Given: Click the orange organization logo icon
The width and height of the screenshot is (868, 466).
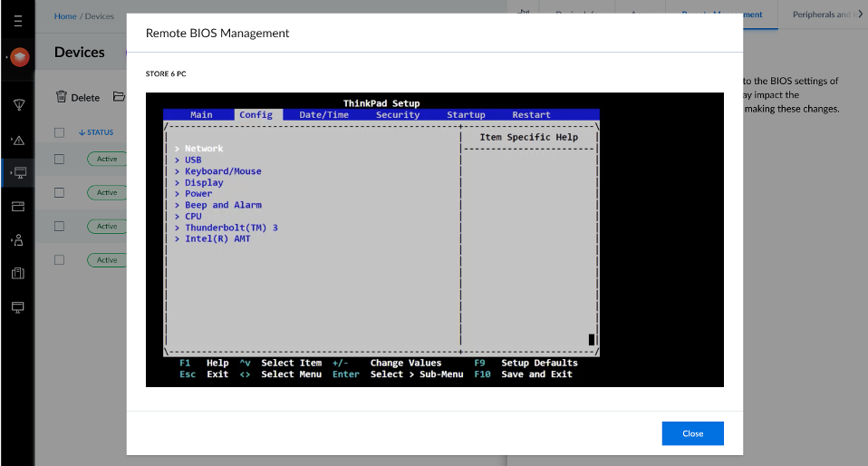Looking at the screenshot, I should click(x=19, y=57).
